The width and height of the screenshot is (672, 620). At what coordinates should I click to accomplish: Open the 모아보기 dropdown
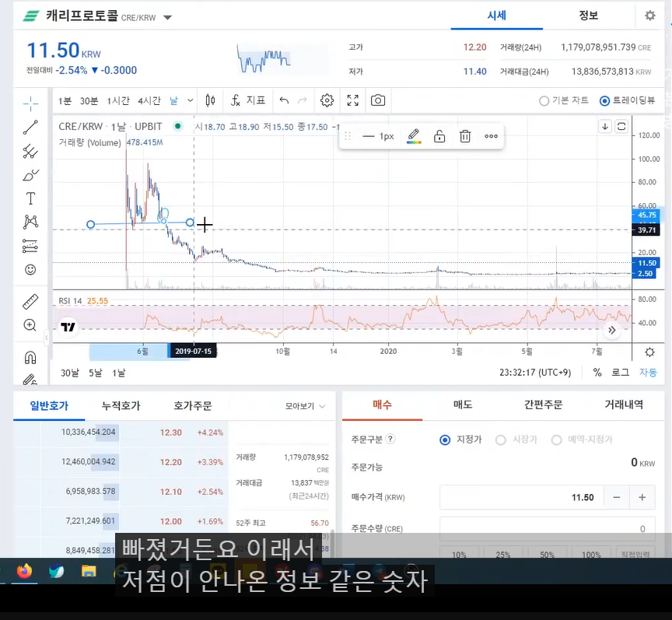[x=305, y=406]
